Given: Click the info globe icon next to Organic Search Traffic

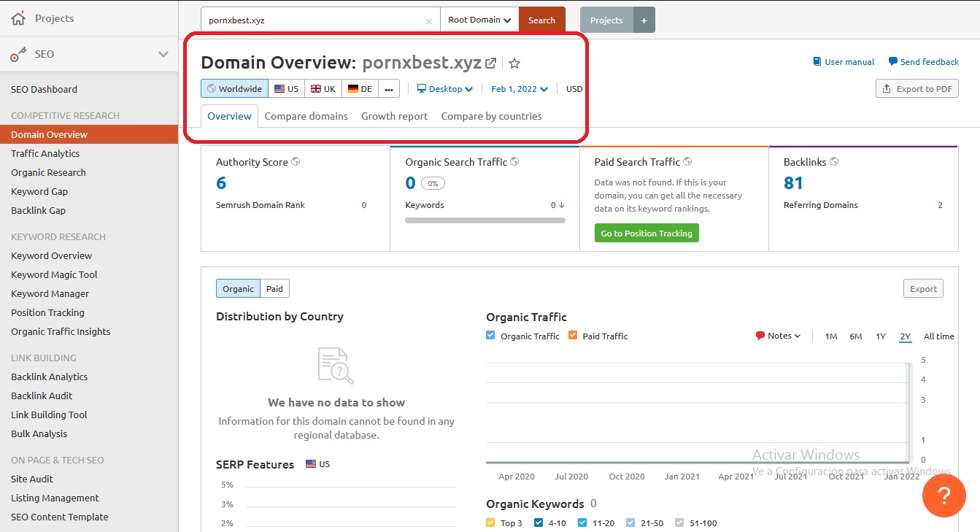Looking at the screenshot, I should 514,162.
